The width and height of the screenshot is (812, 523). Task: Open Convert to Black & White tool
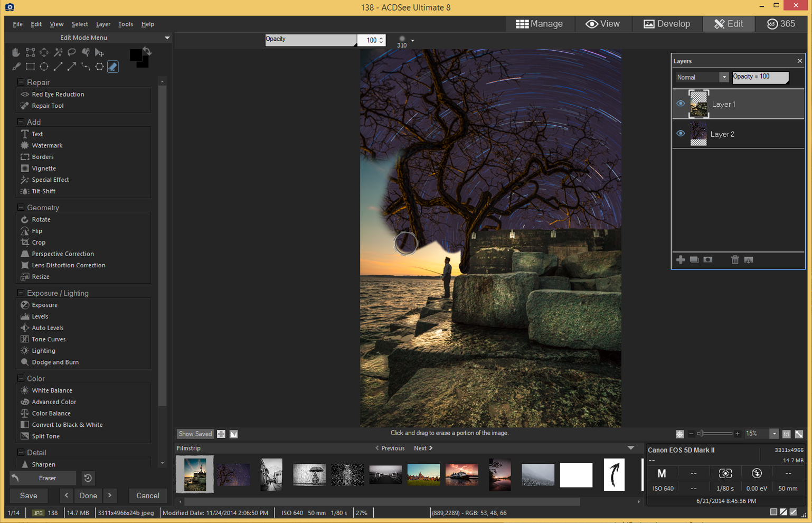point(67,425)
